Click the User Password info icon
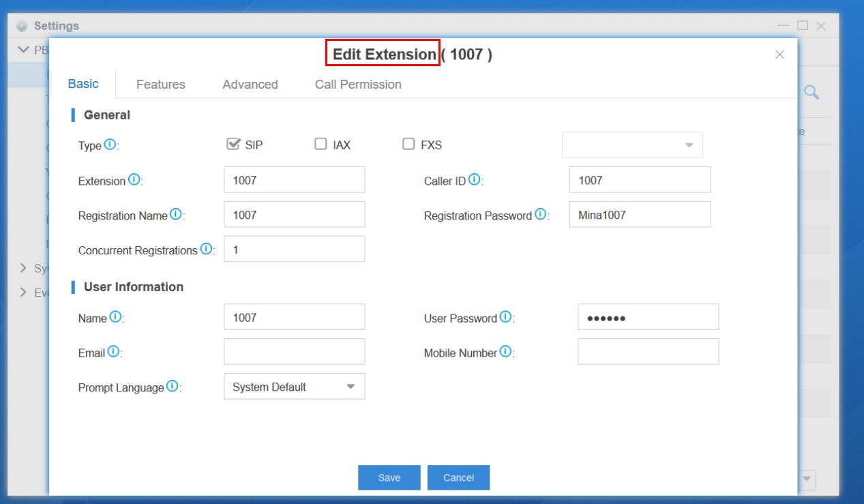 (x=505, y=317)
